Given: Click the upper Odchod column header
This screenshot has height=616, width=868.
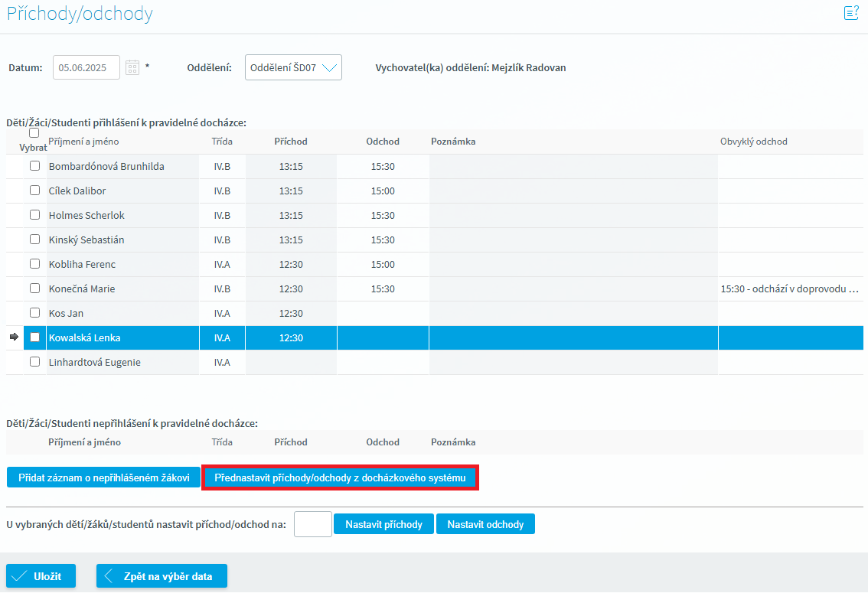Looking at the screenshot, I should coord(383,142).
